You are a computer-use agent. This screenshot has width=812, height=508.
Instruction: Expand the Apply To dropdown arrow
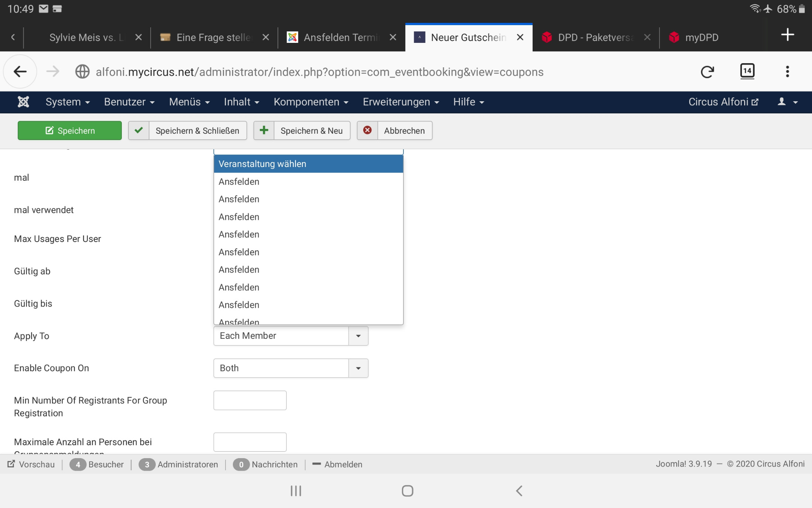click(358, 336)
